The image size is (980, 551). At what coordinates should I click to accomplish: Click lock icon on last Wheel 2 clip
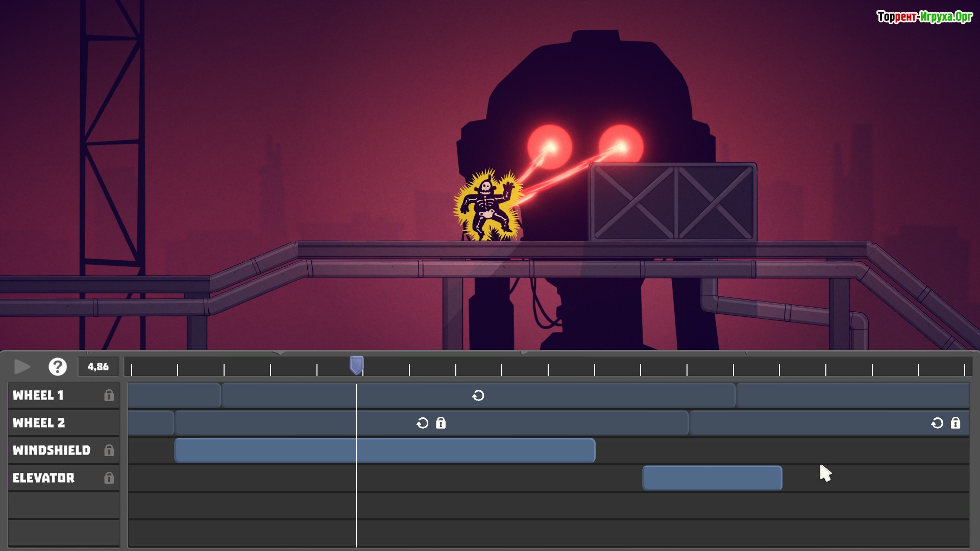tap(955, 423)
